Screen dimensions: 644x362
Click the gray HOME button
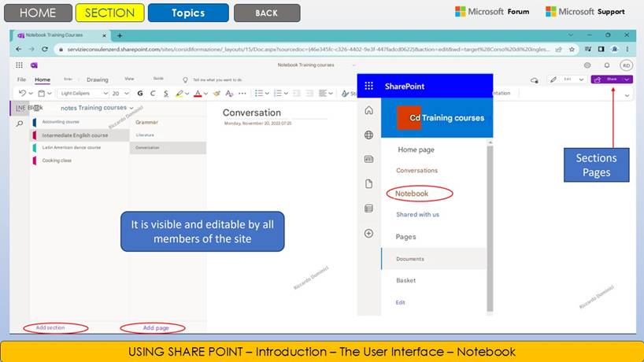tap(38, 13)
